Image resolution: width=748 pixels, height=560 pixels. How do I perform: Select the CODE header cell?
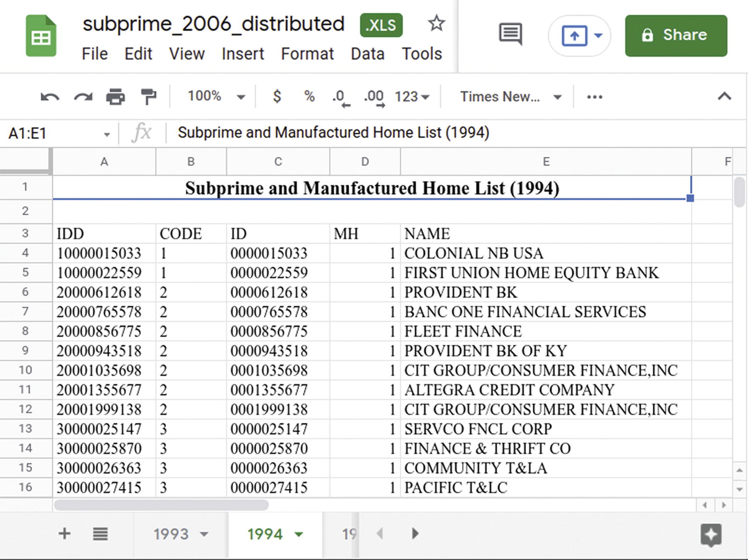tap(191, 234)
